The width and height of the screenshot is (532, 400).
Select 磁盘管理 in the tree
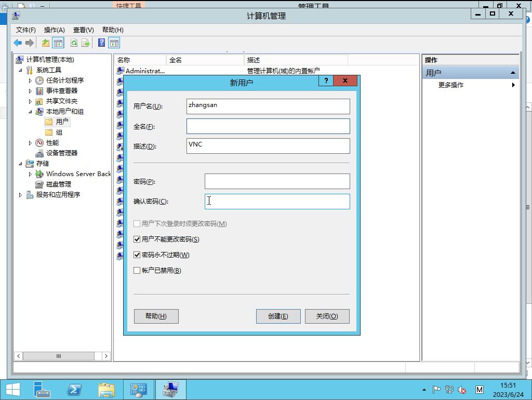pyautogui.click(x=58, y=184)
